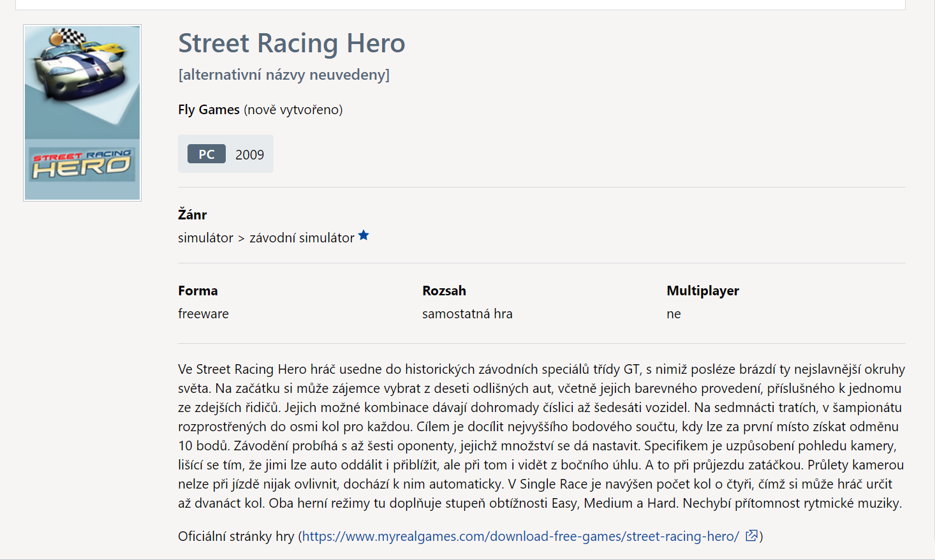935x560 pixels.
Task: Click the game description paragraph
Action: pyautogui.click(x=541, y=436)
